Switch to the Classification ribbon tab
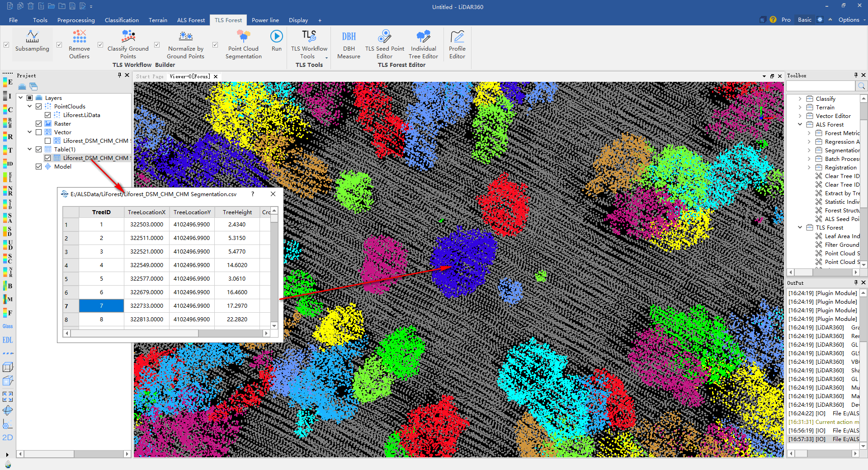This screenshot has width=868, height=470. [x=122, y=20]
